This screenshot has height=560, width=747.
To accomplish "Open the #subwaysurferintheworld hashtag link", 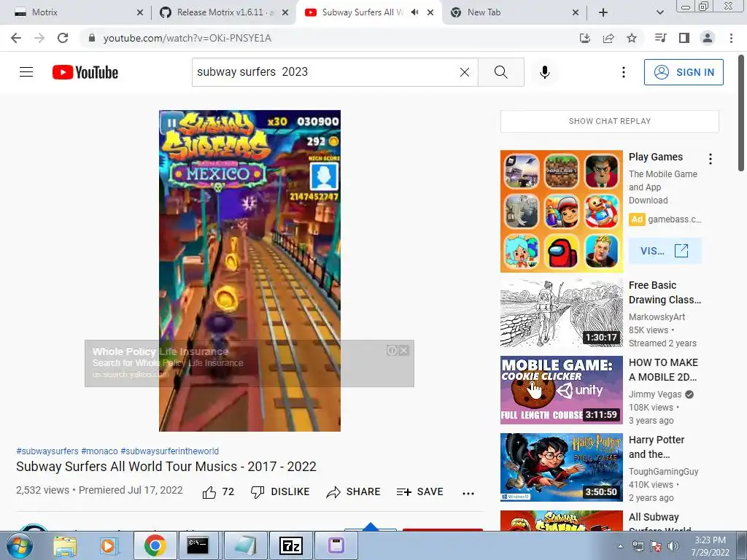I will click(169, 451).
